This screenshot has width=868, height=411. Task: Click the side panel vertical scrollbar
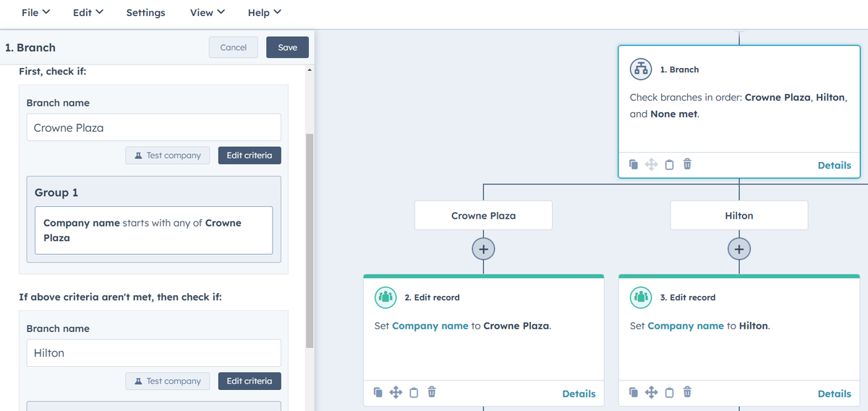click(x=310, y=241)
